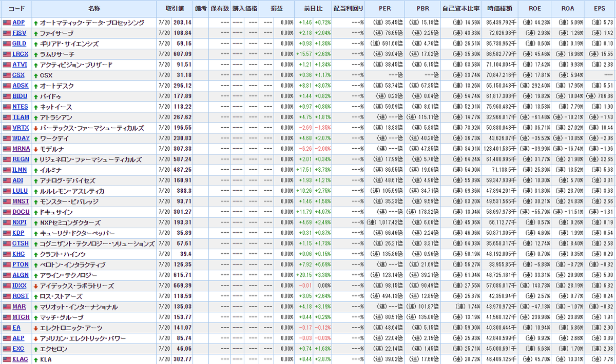The width and height of the screenshot is (616, 364).
Task: Select the ILMN code link
Action: 20,170
